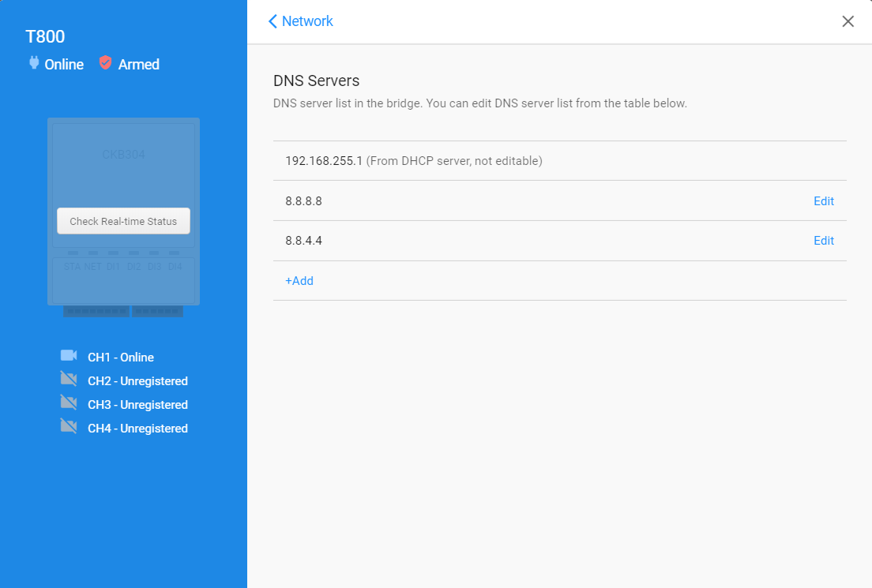Viewport: 872px width, 588px height.
Task: Click the CH1 camera icon
Action: tap(69, 355)
